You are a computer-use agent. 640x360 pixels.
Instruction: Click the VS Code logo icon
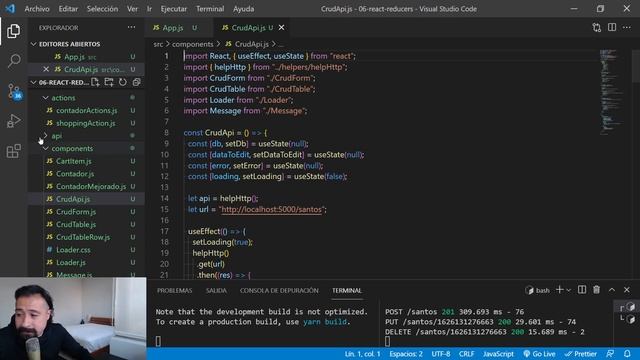(x=10, y=9)
